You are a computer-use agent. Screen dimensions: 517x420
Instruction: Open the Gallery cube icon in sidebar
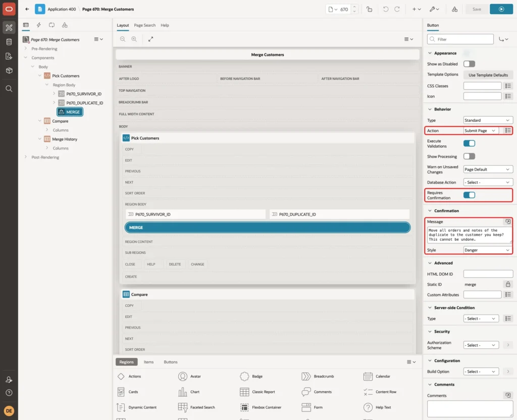click(x=9, y=71)
